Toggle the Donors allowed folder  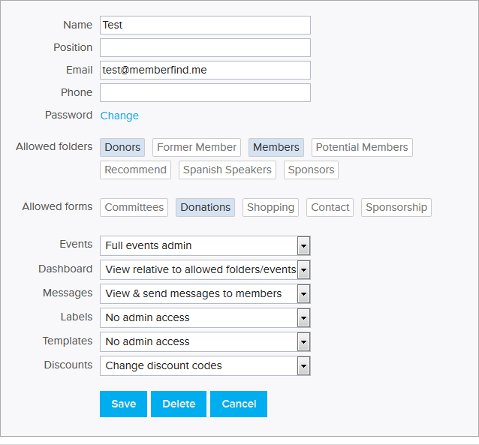pyautogui.click(x=122, y=147)
